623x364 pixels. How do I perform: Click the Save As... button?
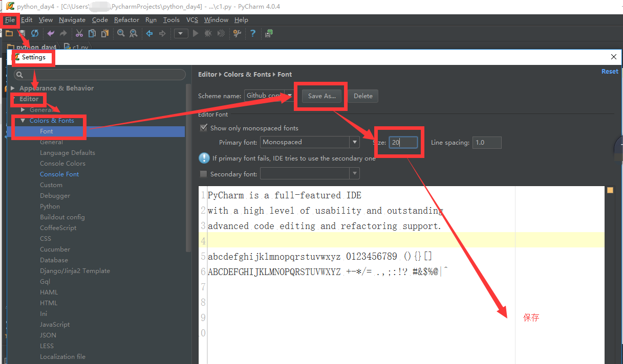[321, 96]
